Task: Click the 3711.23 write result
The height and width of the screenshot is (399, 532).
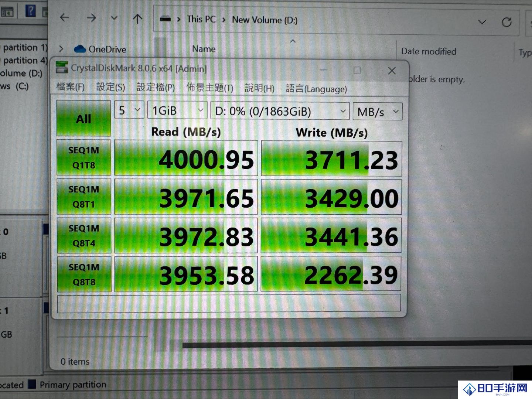Action: (331, 159)
